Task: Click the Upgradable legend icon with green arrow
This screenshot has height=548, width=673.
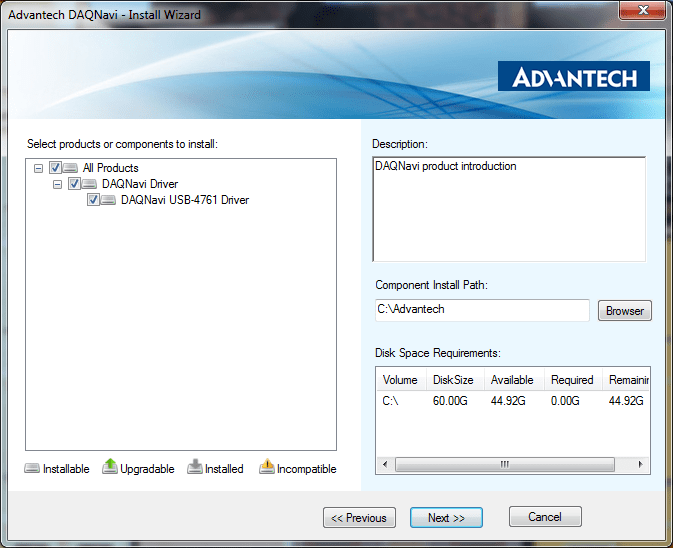Action: (x=110, y=466)
